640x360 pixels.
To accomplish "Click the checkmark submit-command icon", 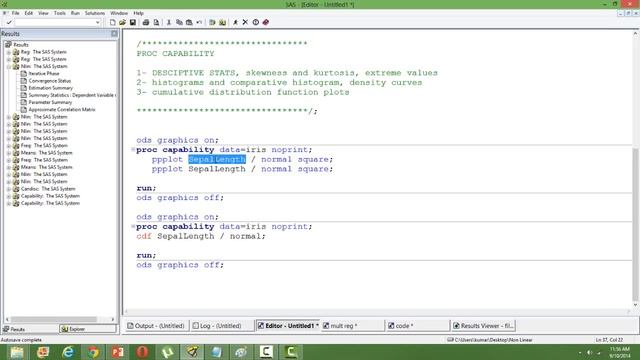I will coord(9,22).
